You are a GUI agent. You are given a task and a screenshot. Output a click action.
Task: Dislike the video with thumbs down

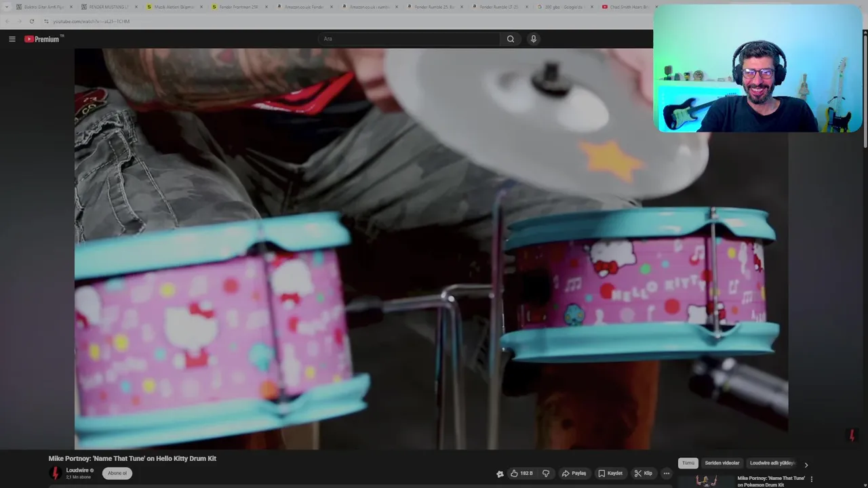546,473
